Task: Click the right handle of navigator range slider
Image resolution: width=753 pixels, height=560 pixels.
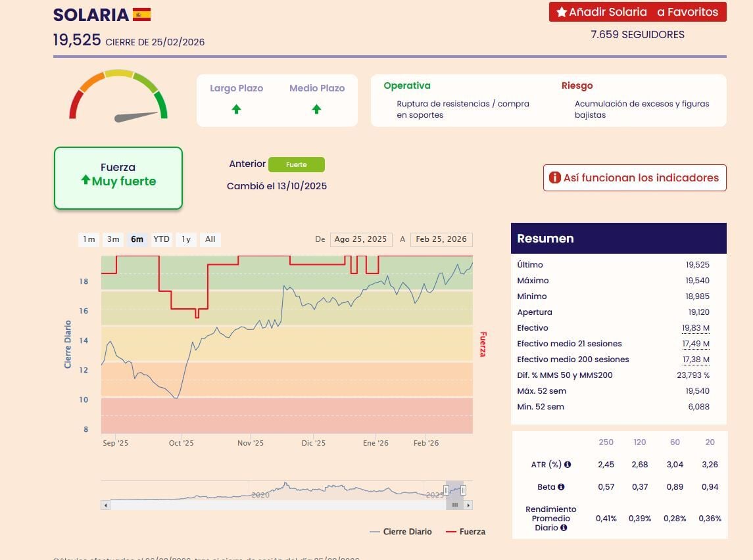Action: click(x=463, y=490)
